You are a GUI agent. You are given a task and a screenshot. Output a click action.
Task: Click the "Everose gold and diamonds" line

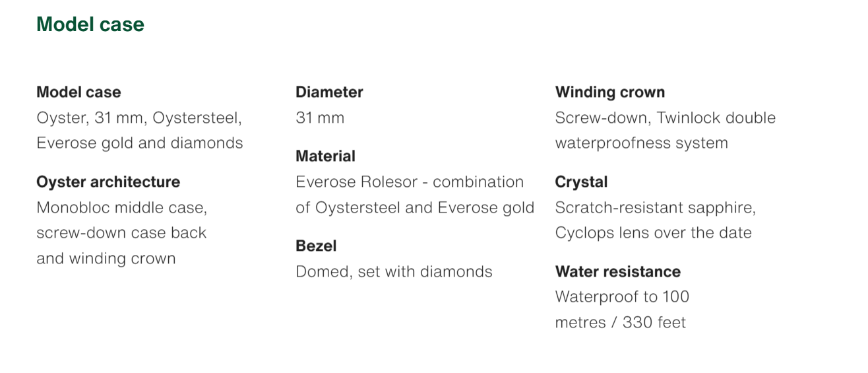point(139,143)
